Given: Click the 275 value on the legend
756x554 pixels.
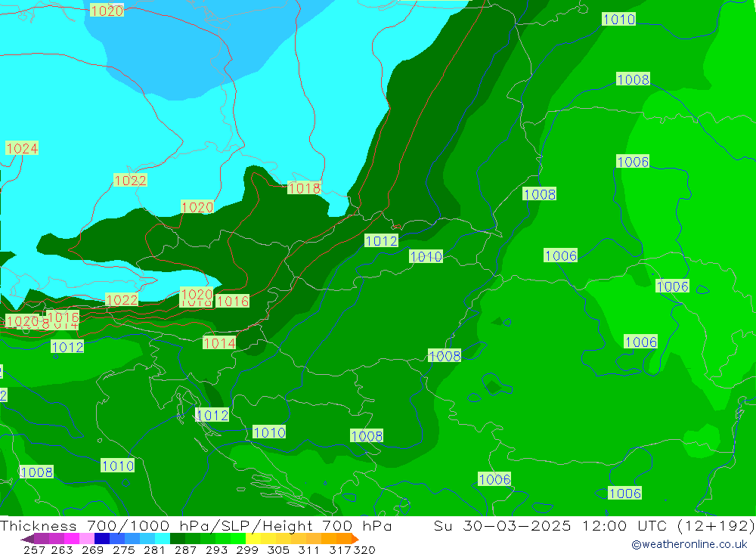Looking at the screenshot, I should pos(123,549).
